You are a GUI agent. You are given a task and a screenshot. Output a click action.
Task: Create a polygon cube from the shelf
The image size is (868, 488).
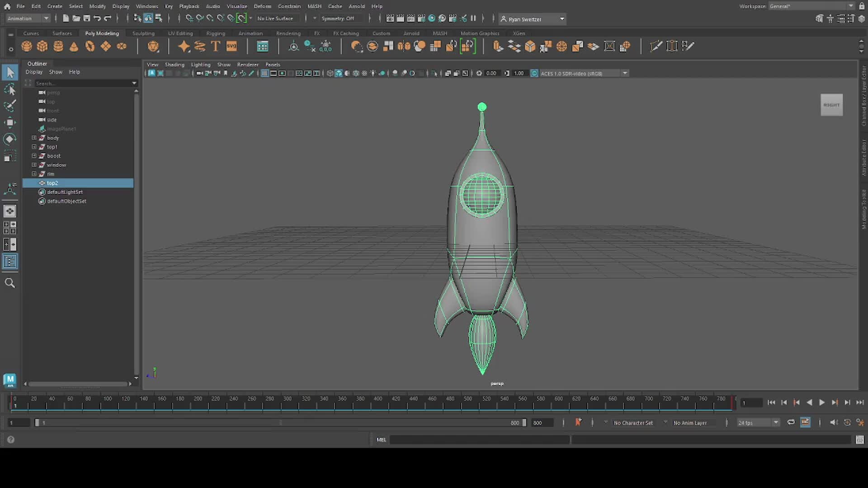[x=42, y=46]
